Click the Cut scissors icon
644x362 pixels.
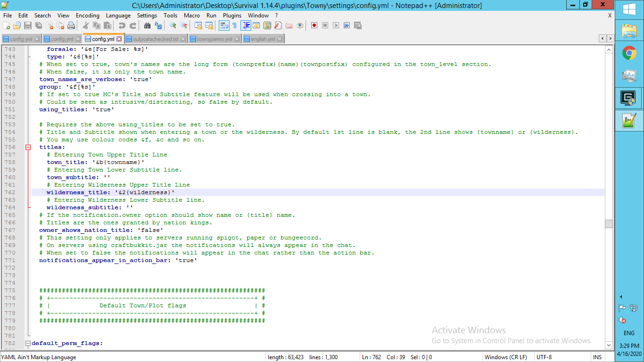click(x=86, y=25)
